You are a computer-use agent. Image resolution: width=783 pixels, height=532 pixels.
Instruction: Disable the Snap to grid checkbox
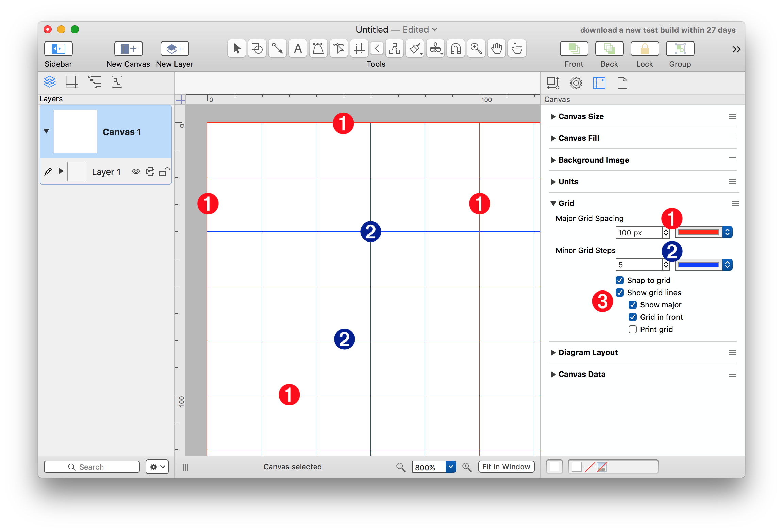pos(620,280)
